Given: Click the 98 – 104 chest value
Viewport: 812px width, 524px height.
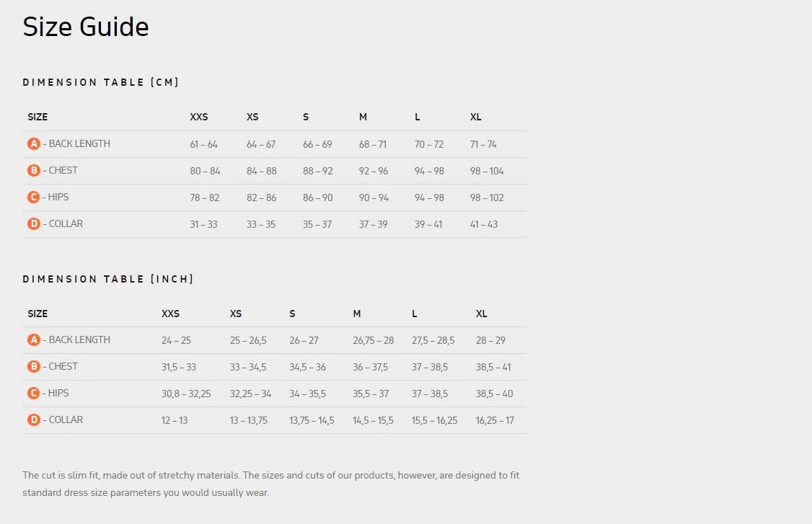Looking at the screenshot, I should [487, 171].
